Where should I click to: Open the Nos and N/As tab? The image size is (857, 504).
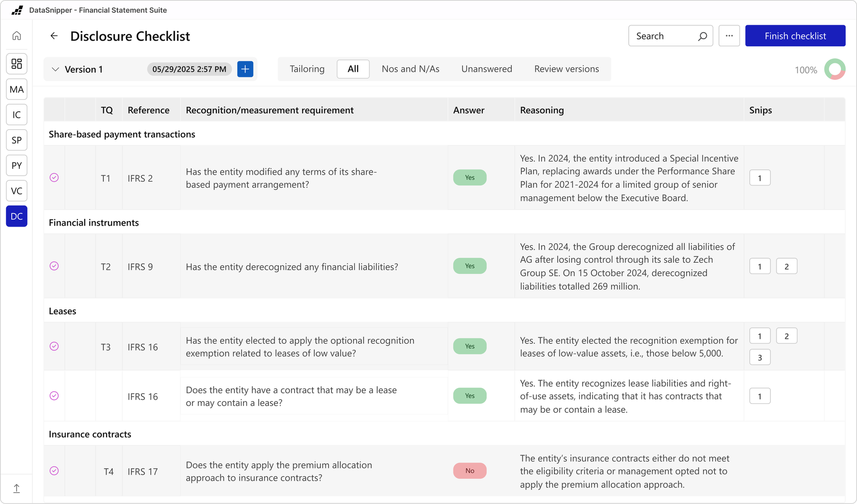click(410, 69)
